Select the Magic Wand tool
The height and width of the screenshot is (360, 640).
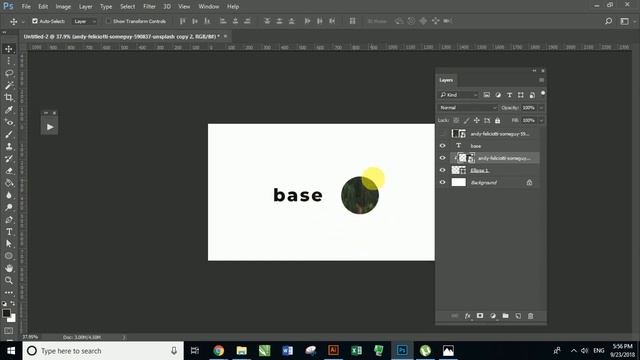click(x=9, y=85)
